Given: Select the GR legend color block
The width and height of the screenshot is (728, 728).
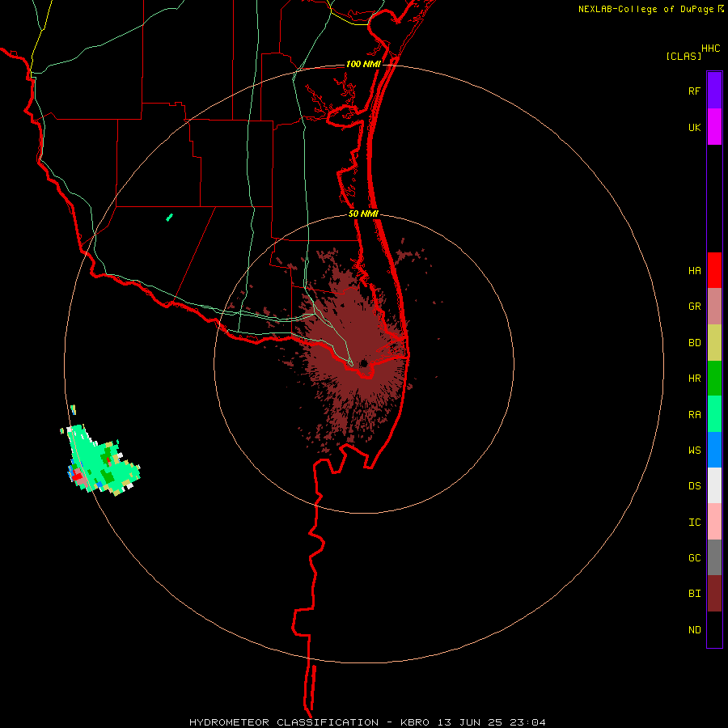Looking at the screenshot, I should pyautogui.click(x=714, y=306).
